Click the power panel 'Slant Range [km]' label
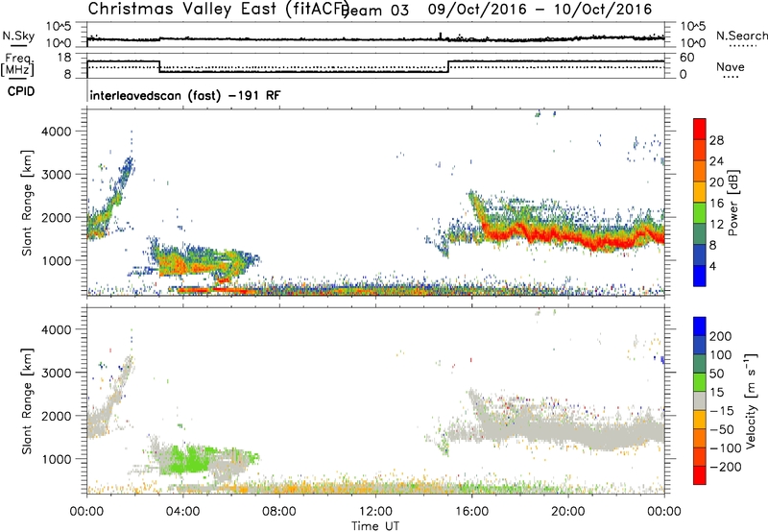Screen dimensions: 768x532 (27, 203)
